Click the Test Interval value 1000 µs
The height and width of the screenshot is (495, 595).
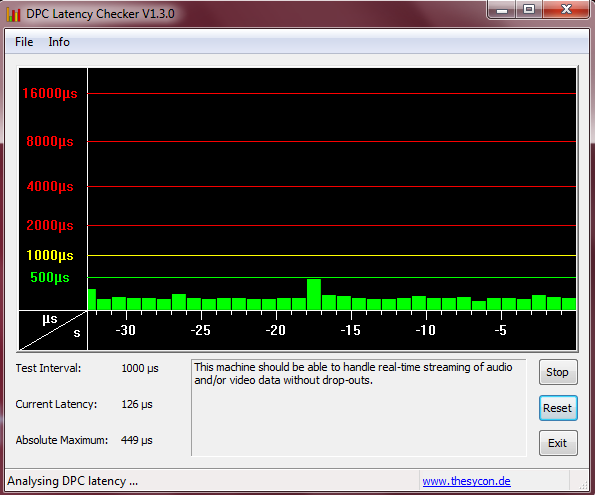tap(140, 368)
